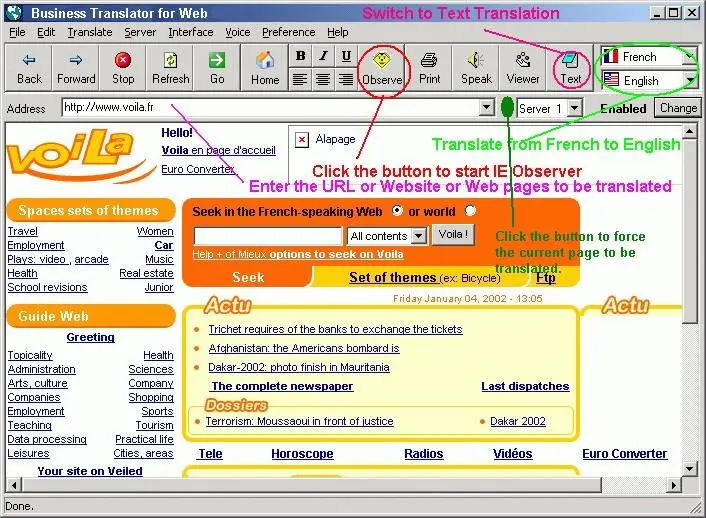Open target language English dropdown
The image size is (706, 518).
click(689, 80)
